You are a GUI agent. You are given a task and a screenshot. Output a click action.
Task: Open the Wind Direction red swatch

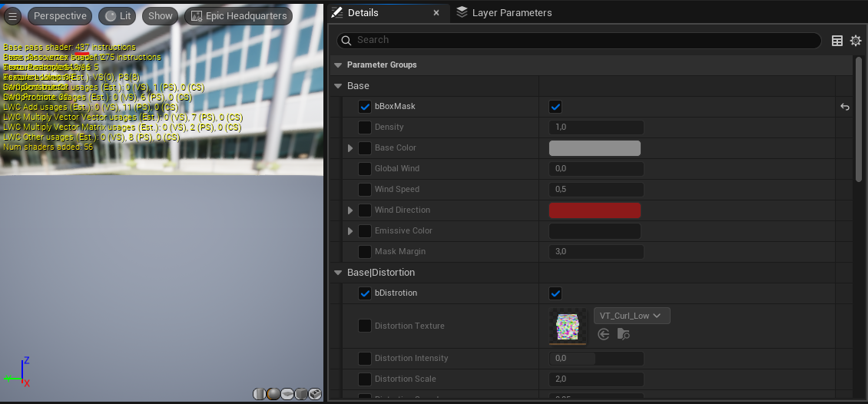[x=595, y=210]
